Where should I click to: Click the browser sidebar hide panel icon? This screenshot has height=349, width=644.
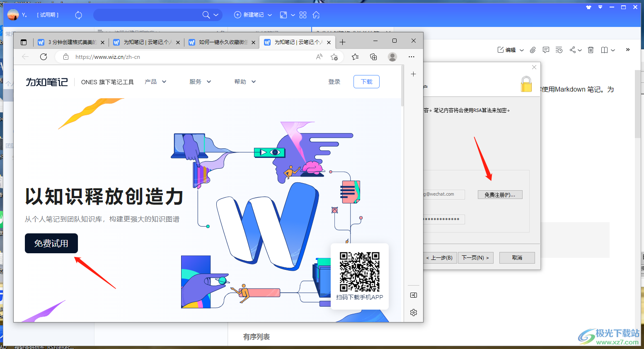tap(414, 295)
